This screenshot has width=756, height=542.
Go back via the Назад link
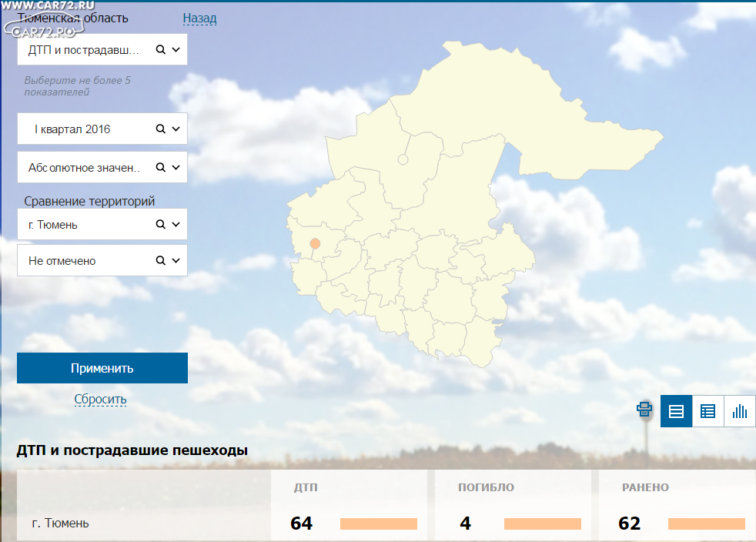[199, 18]
